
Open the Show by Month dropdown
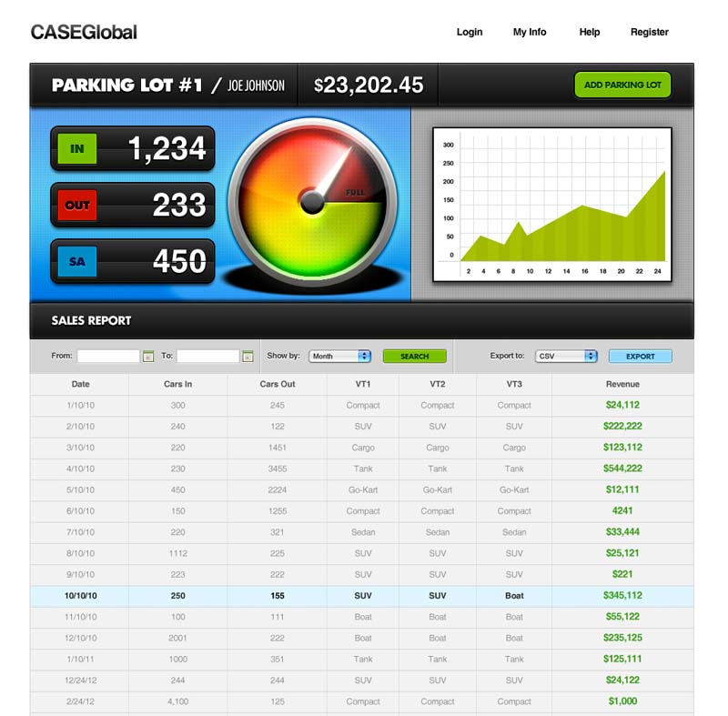pyautogui.click(x=339, y=356)
